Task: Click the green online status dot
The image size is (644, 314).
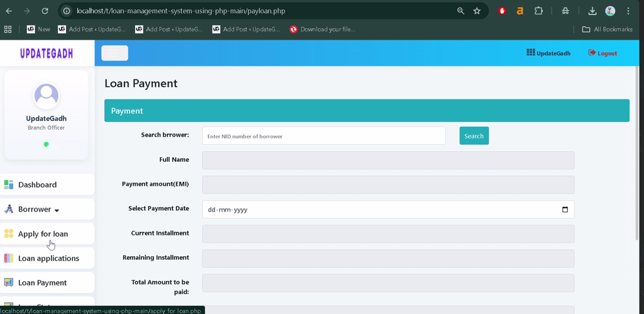Action: click(x=47, y=144)
